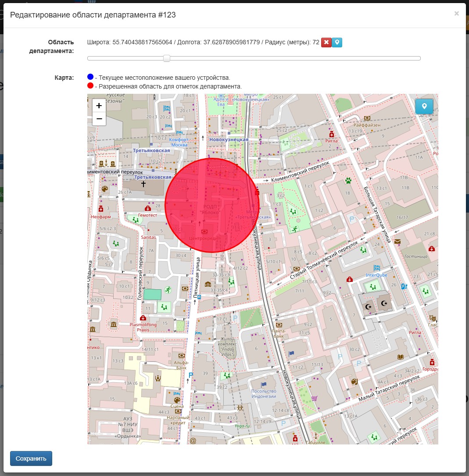Screen dimensions: 469x476
Task: Click the Plasmolifting Praxis clinic icon
Action: 143,318
